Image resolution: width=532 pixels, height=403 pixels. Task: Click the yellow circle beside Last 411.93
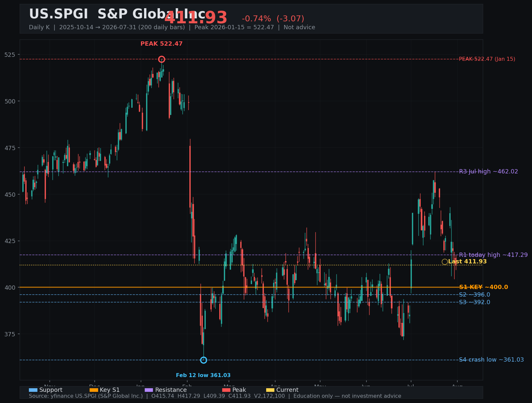coord(445,262)
